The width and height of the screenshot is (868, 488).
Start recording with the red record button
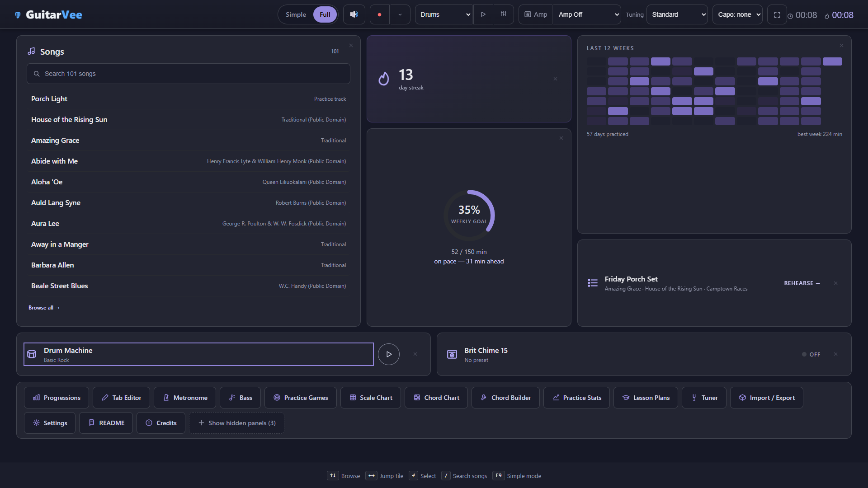(x=379, y=14)
